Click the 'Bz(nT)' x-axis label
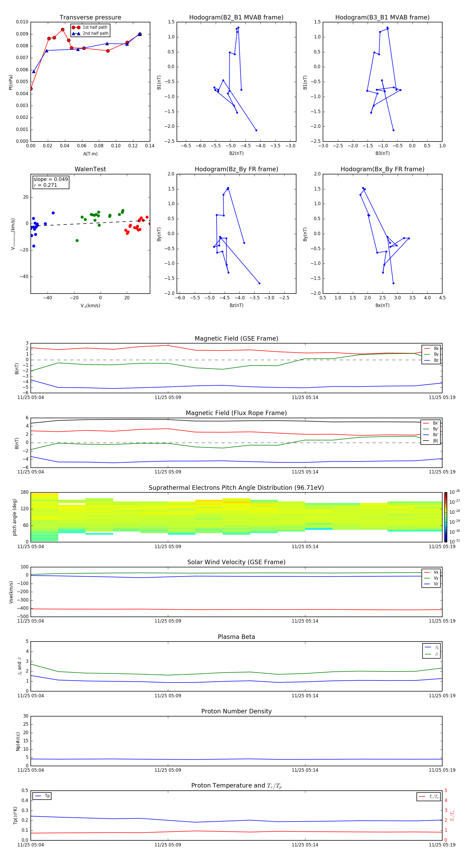The image size is (473, 868). pos(236,305)
